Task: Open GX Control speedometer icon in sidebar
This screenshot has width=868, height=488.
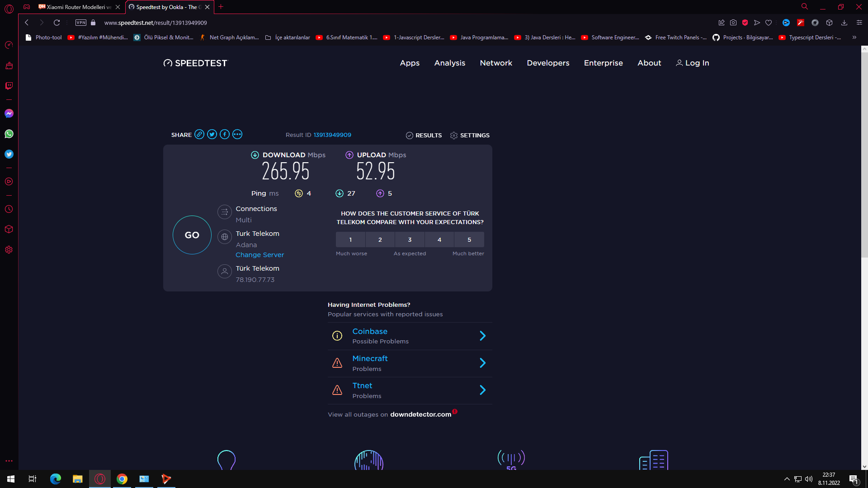Action: pos(9,45)
